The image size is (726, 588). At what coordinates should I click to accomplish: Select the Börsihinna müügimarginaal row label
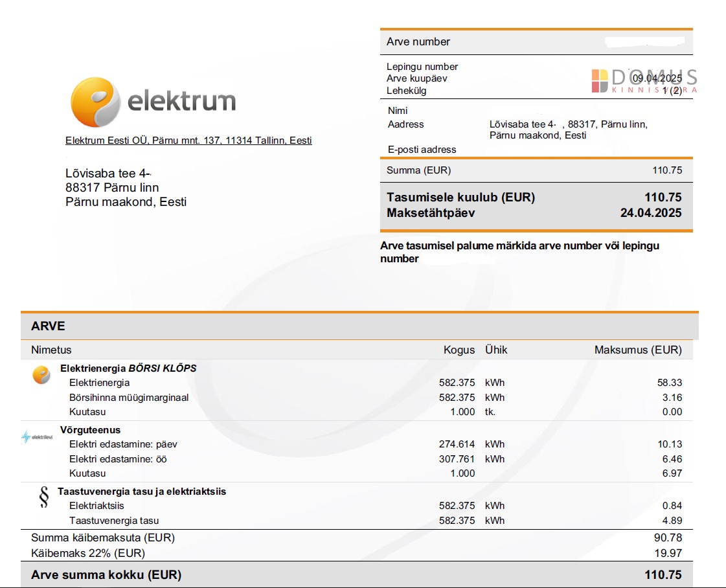pyautogui.click(x=129, y=398)
